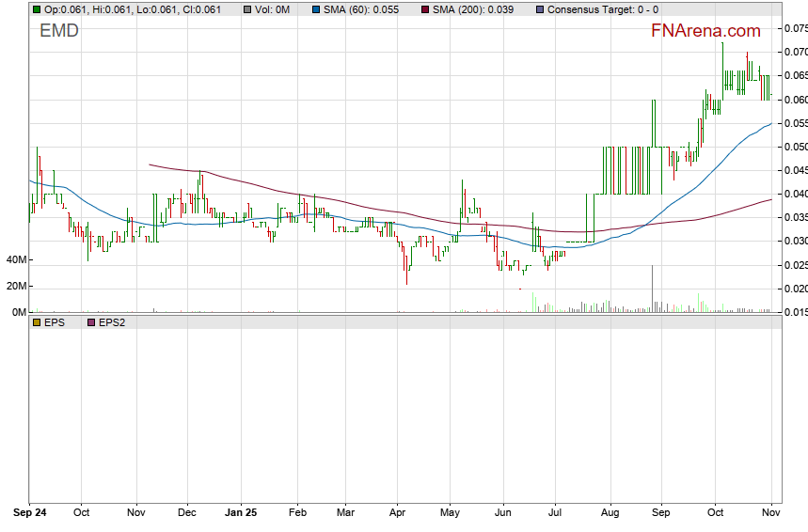Click the gray Vol legend swatch
Screen dimensions: 808x532
click(246, 9)
